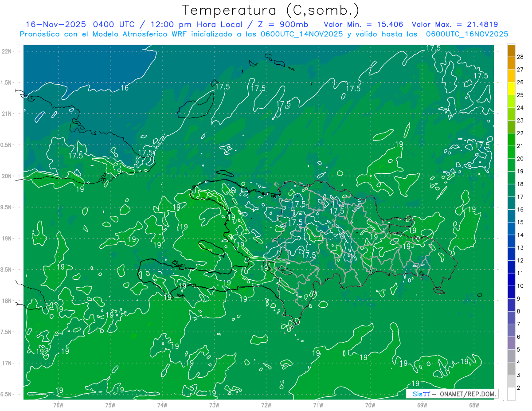Click the legend swatch between 27 and 28
Viewport: 532px width, 411px height.
click(x=511, y=63)
